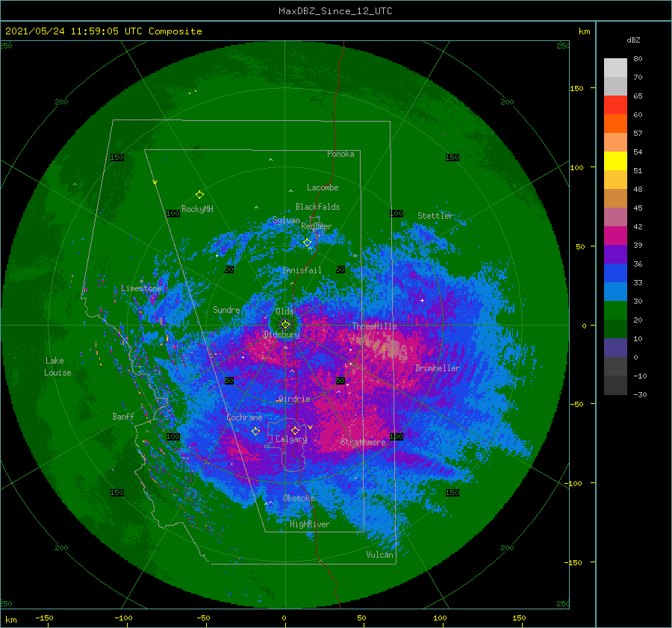The width and height of the screenshot is (672, 628).
Task: Click the yellow diamond marker below Cochrane
Action: coord(255,431)
